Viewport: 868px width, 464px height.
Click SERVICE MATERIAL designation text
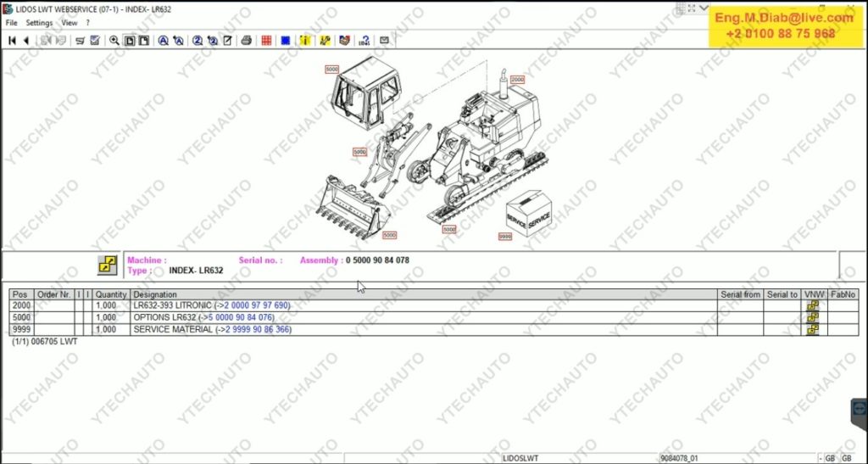click(x=173, y=329)
